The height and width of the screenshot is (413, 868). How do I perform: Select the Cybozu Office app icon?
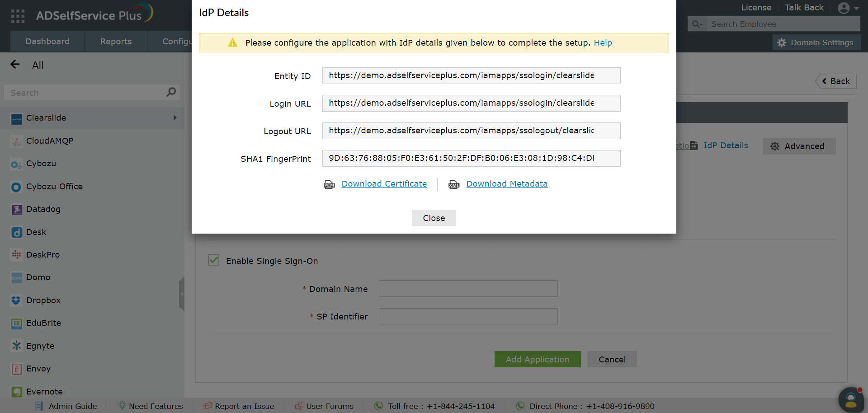(x=17, y=187)
